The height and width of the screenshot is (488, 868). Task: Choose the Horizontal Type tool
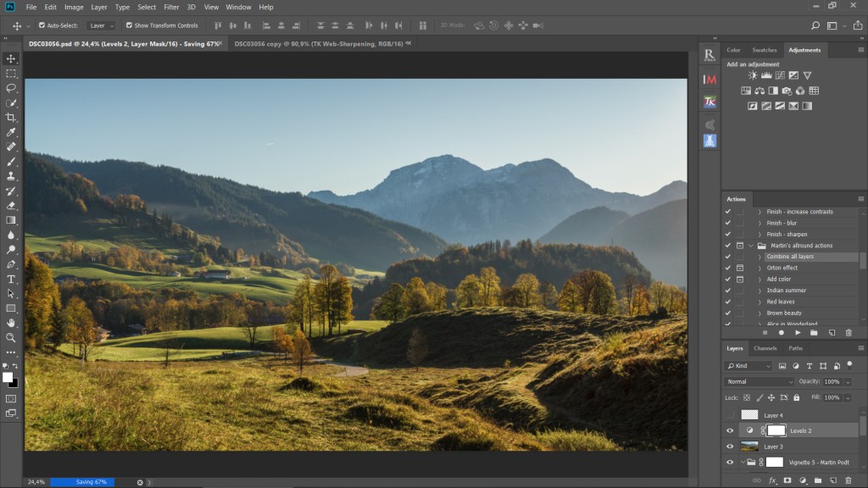11,279
